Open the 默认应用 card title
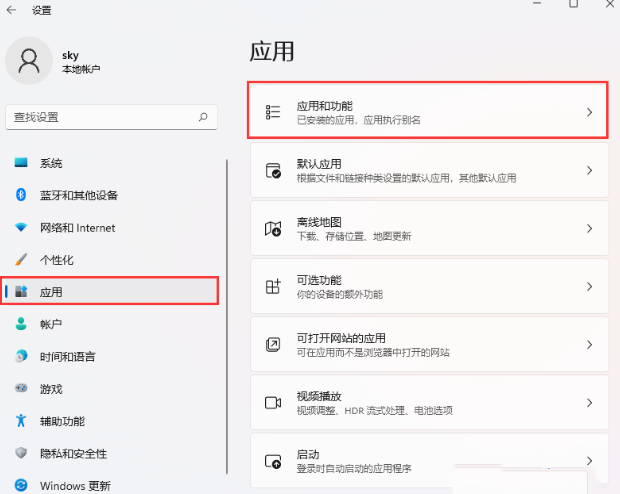Screen dimensions: 620x494 tap(319, 164)
